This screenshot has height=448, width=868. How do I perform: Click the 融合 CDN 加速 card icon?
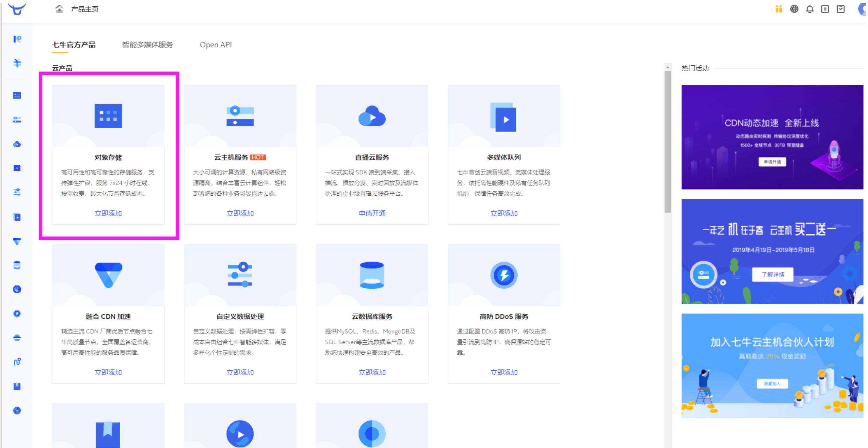pos(108,275)
